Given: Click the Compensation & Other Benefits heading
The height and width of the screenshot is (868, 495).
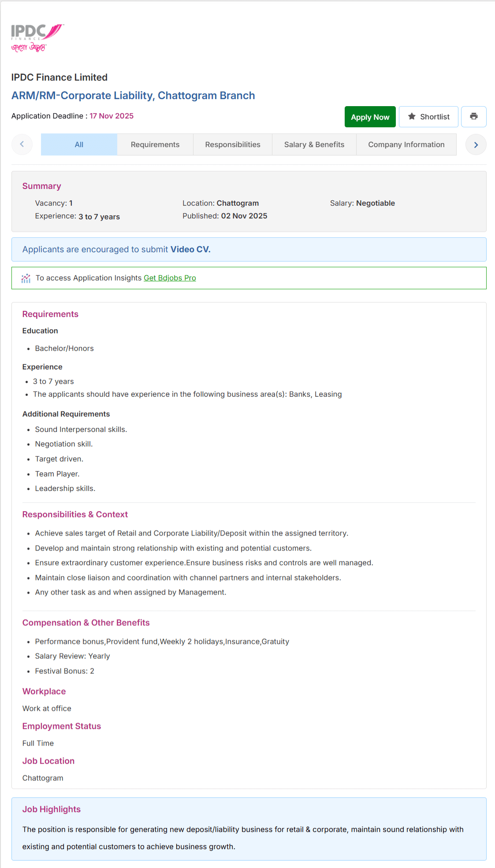Looking at the screenshot, I should tap(86, 623).
